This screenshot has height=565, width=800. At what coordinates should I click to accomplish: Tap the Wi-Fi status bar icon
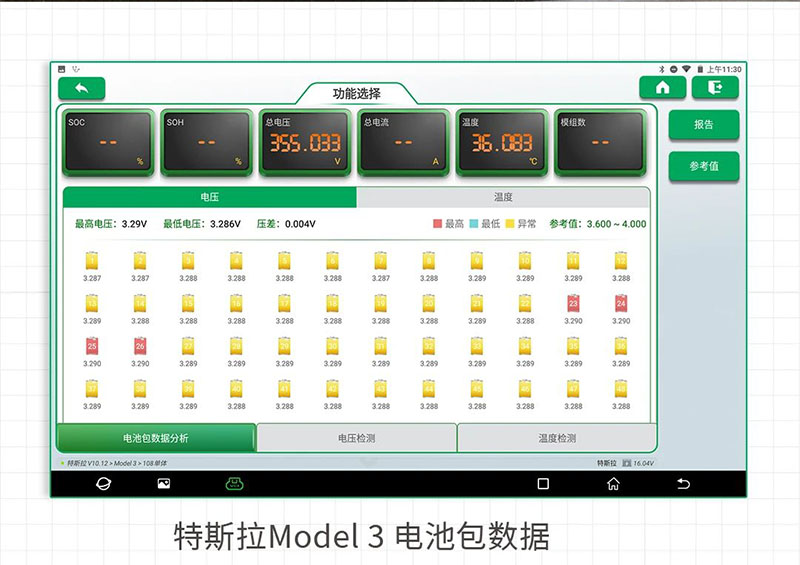pos(686,69)
